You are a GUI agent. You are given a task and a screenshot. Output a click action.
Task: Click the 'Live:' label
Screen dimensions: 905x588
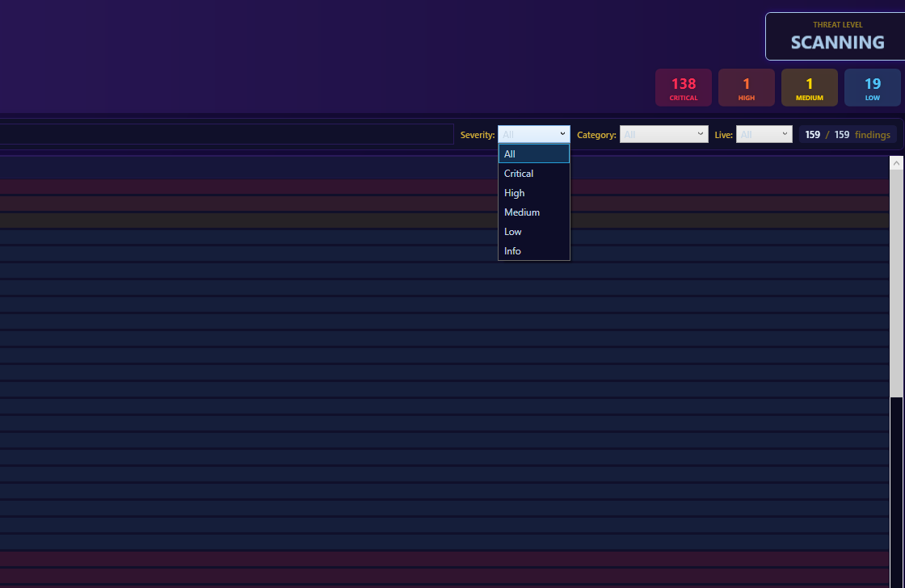point(723,134)
